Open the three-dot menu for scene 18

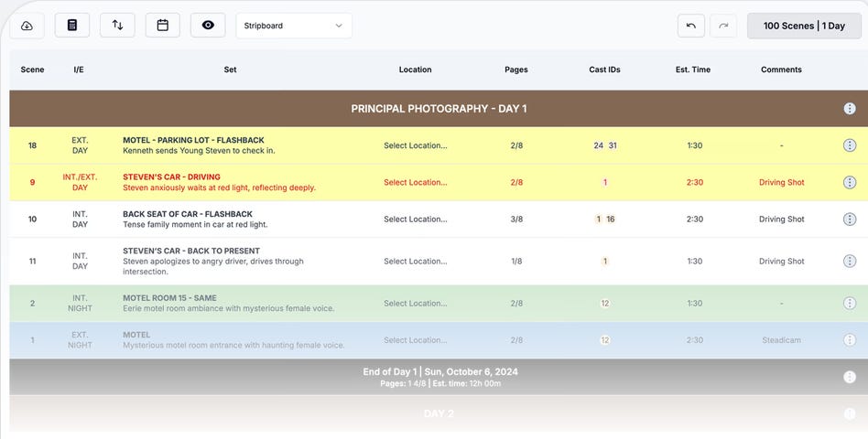point(850,145)
